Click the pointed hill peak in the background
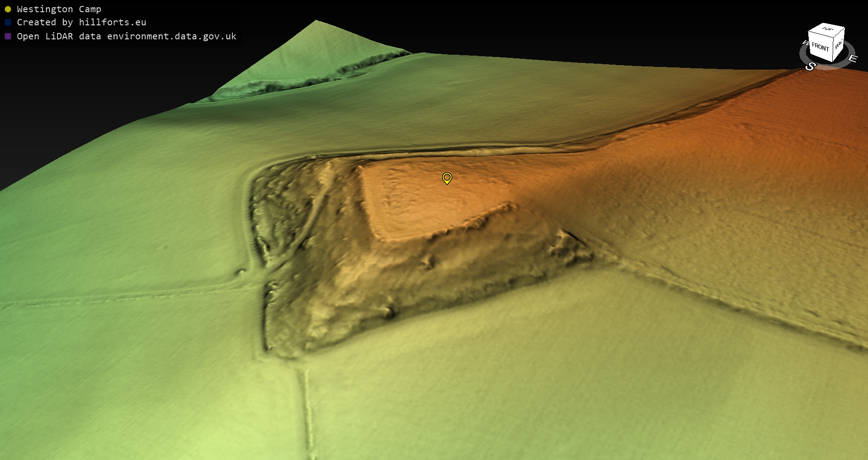868x460 pixels. coord(316,23)
